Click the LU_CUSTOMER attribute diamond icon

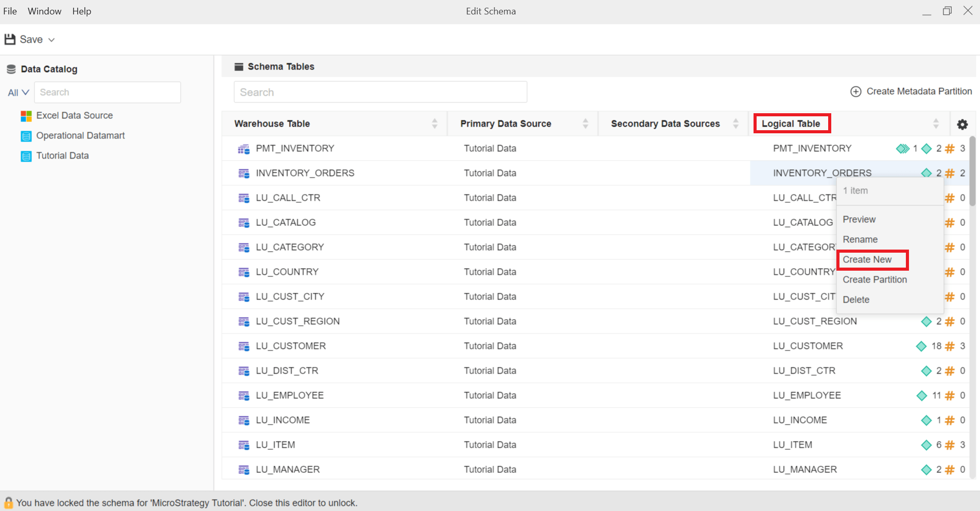click(x=921, y=346)
